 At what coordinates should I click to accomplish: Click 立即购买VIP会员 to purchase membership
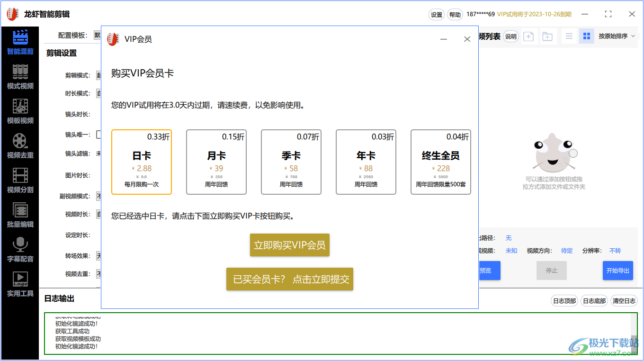[289, 245]
